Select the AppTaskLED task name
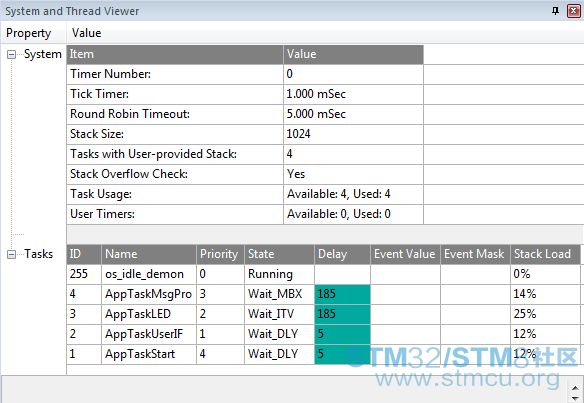 pyautogui.click(x=138, y=314)
